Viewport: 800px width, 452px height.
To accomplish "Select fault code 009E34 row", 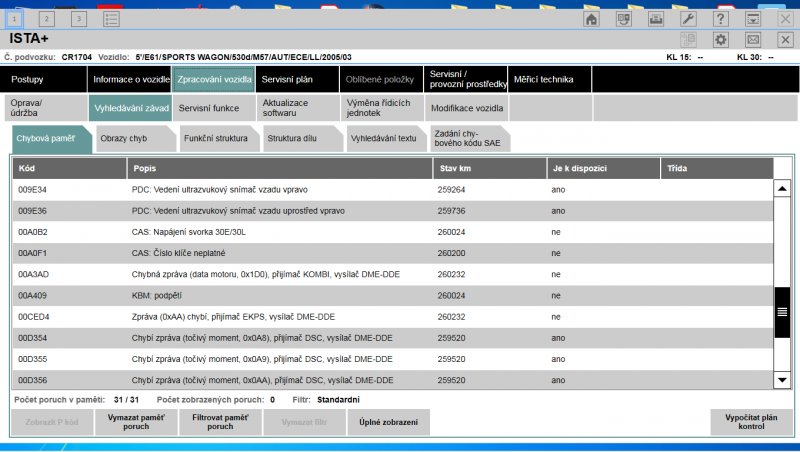I will (393, 190).
